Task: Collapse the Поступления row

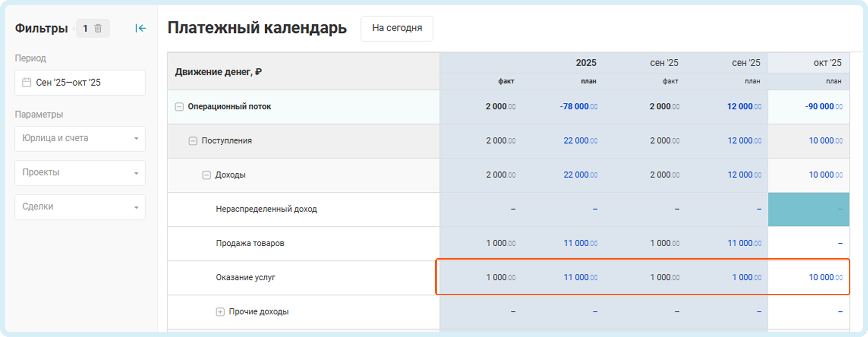Action: (x=193, y=141)
